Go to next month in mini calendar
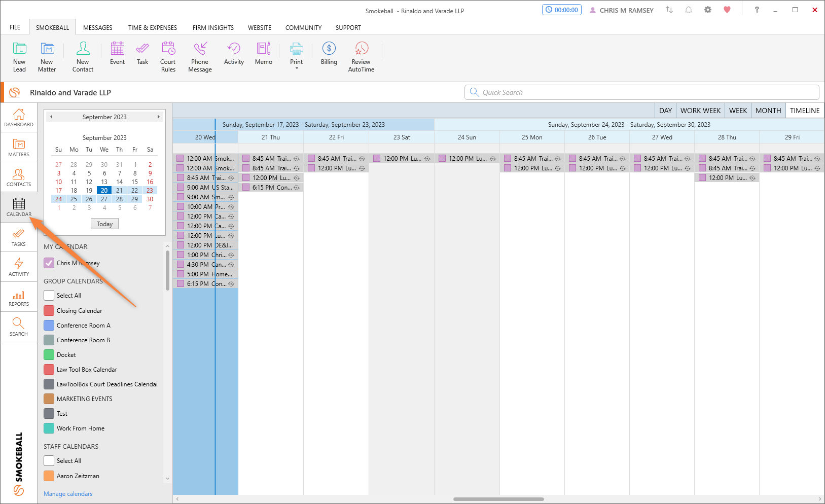This screenshot has height=504, width=825. pos(159,117)
